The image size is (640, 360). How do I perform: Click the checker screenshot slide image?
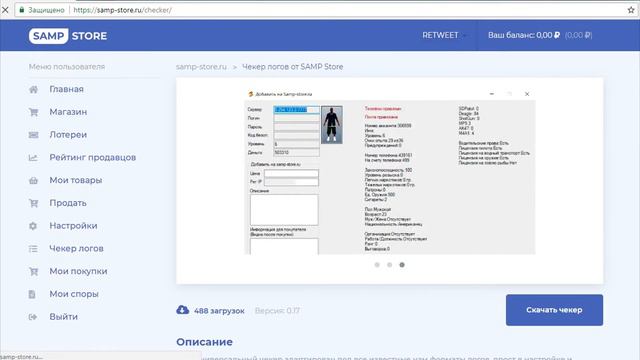pyautogui.click(x=390, y=171)
